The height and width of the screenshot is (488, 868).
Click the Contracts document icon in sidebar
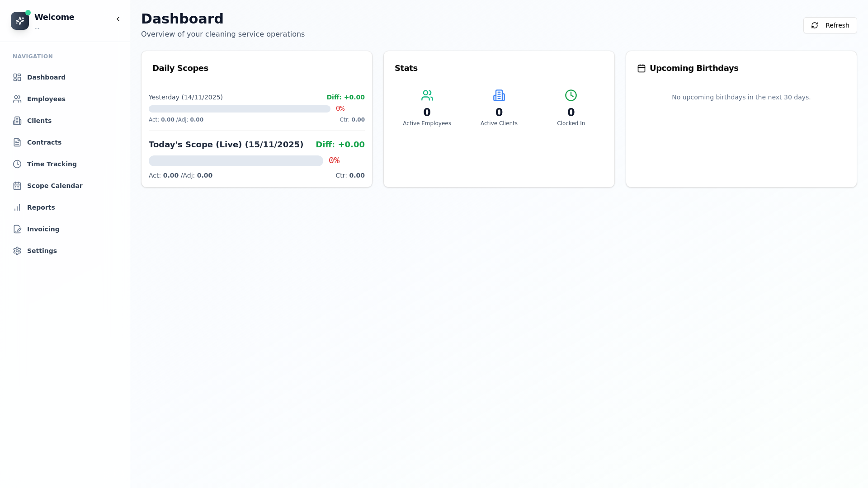17,142
